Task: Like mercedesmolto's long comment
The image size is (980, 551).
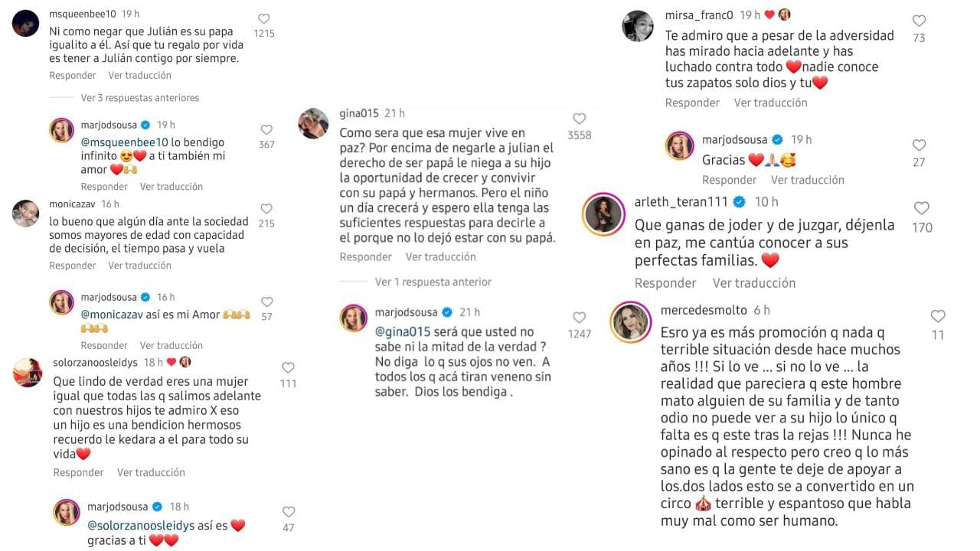Action: (938, 316)
